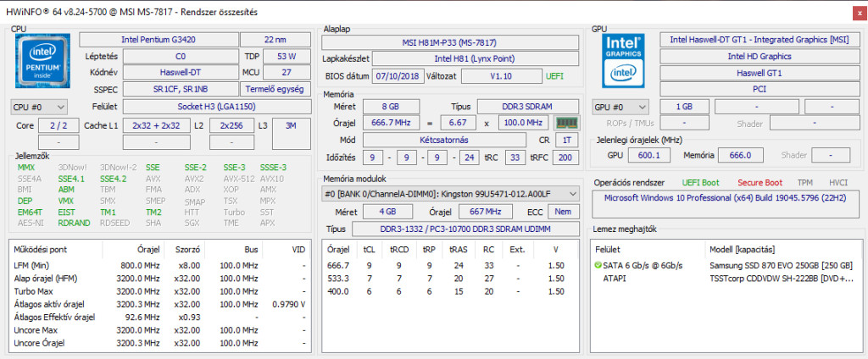Click the Szorzó column header
The image size is (868, 359).
(x=186, y=250)
